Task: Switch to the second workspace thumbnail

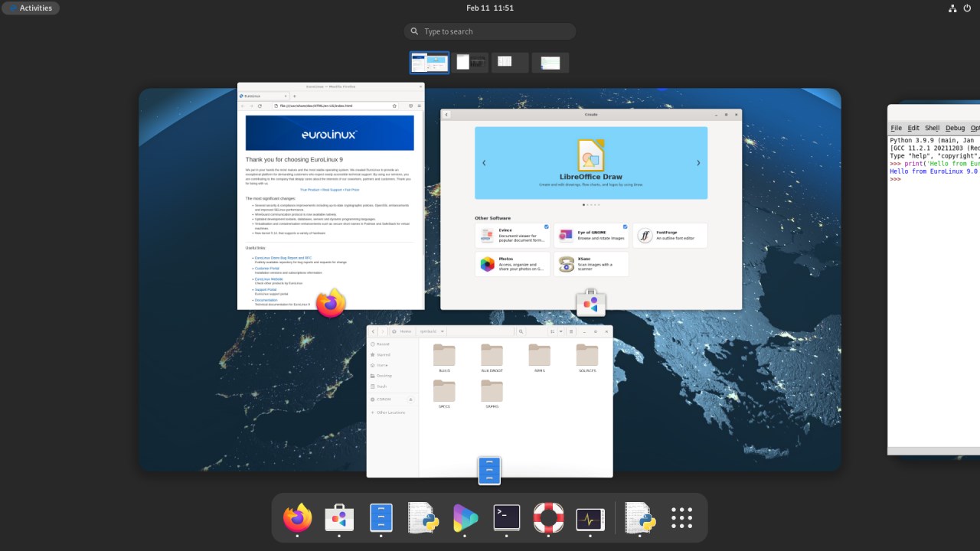Action: click(470, 63)
